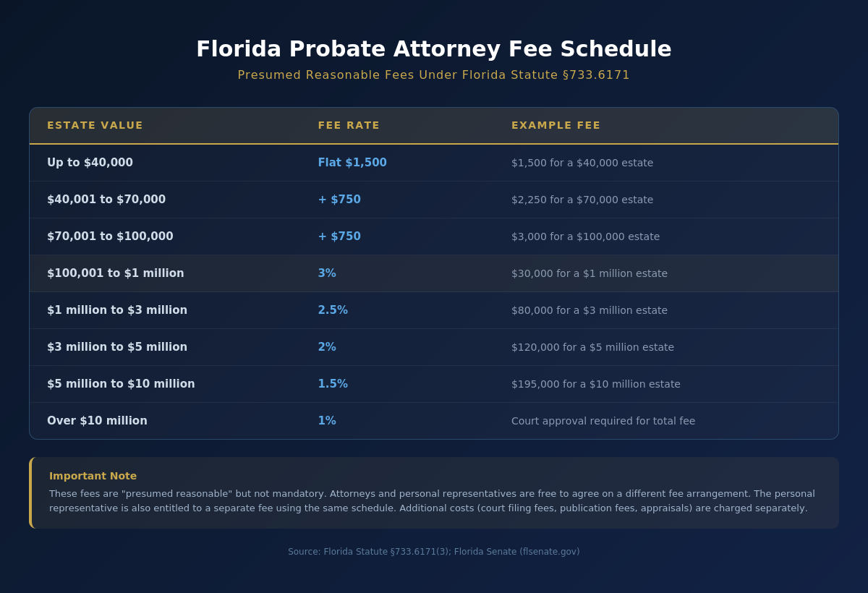The image size is (868, 593).
Task: Click the 1.5% fee rate
Action: click(x=333, y=384)
